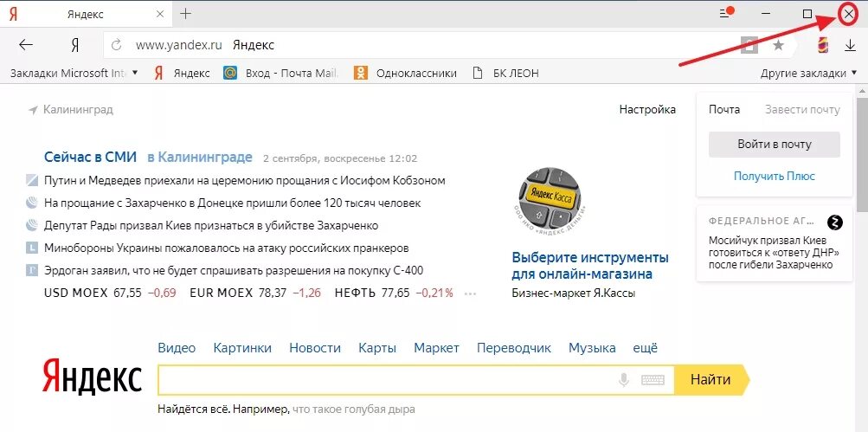Click the protect lock icon in address bar
Image resolution: width=868 pixels, height=432 pixels.
click(x=749, y=45)
